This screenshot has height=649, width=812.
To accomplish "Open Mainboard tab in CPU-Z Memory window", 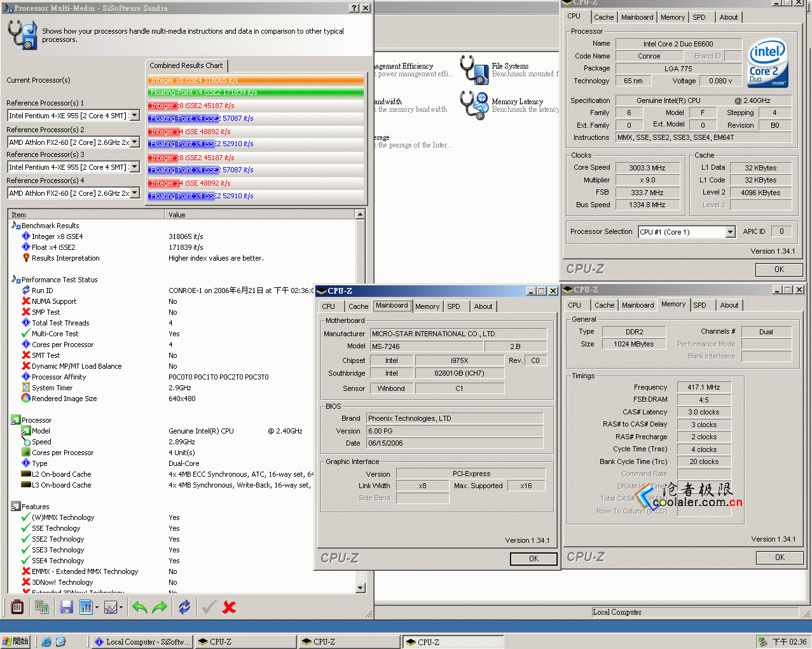I will 638,305.
